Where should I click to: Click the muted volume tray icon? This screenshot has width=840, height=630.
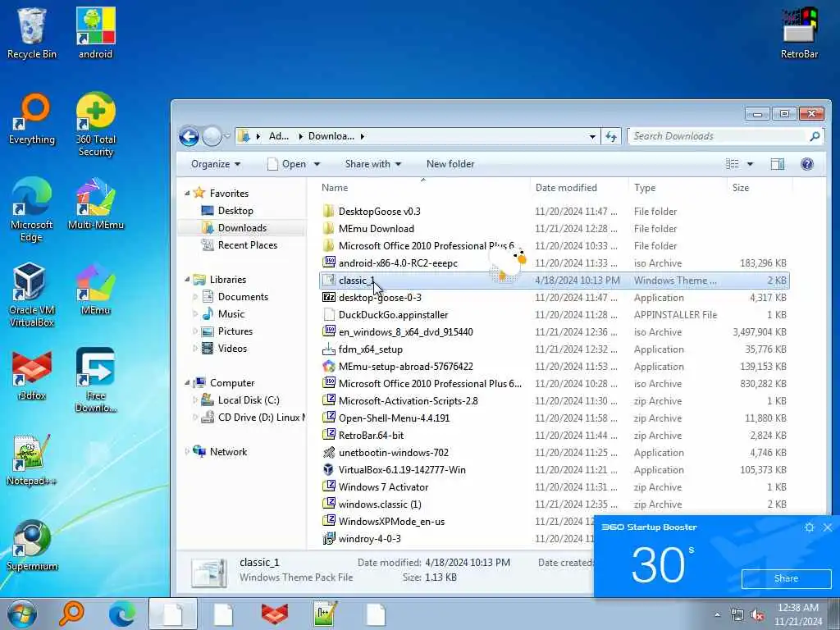click(757, 614)
